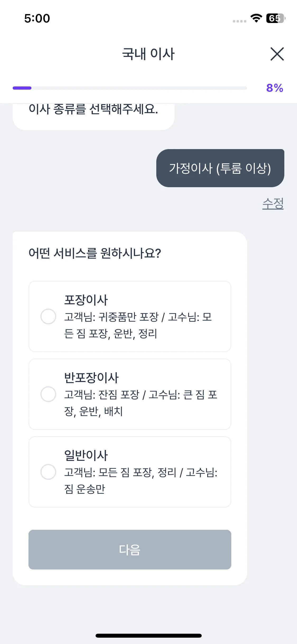Click the purple progress bar
297x644 pixels.
click(x=130, y=88)
